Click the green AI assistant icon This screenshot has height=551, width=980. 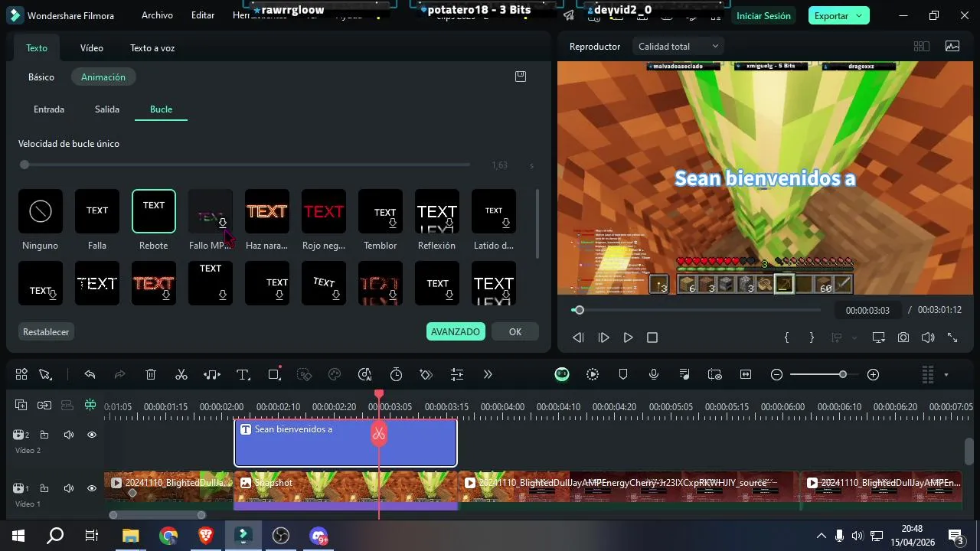(x=562, y=374)
